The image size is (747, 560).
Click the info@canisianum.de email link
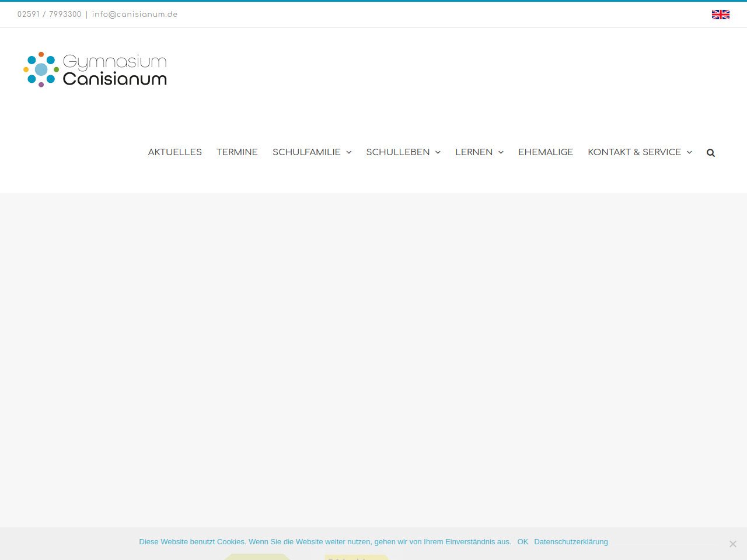(x=135, y=15)
